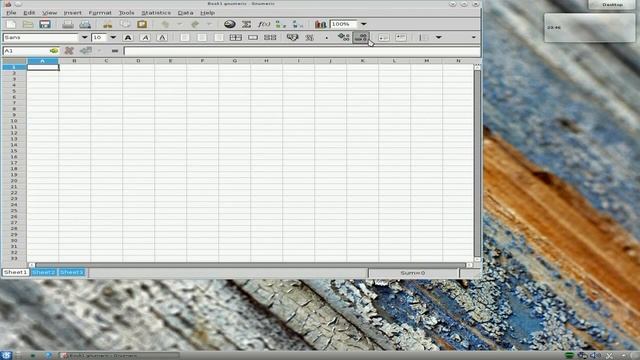The height and width of the screenshot is (360, 640).
Task: Open the zoom level dropdown arrow
Action: 364,24
